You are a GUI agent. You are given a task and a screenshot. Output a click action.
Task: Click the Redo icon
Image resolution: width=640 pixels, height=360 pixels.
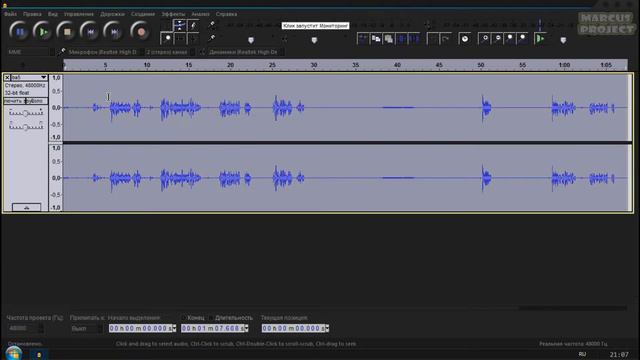click(x=445, y=39)
